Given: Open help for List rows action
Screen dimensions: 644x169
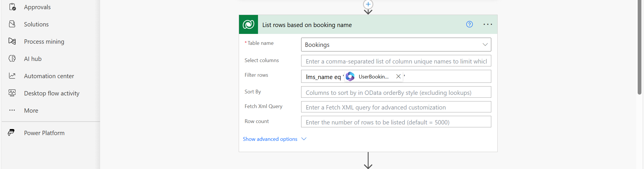Looking at the screenshot, I should tap(469, 24).
